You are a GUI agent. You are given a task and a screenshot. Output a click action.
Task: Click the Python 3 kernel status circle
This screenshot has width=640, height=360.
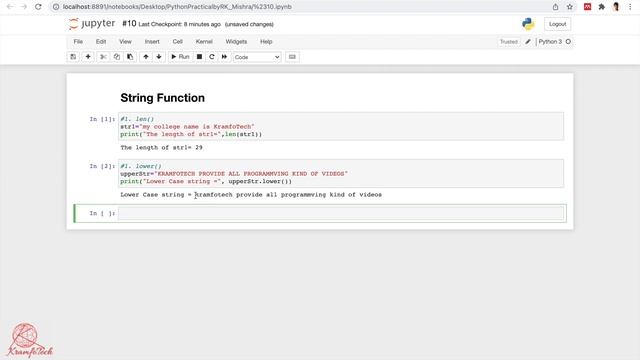pos(568,42)
